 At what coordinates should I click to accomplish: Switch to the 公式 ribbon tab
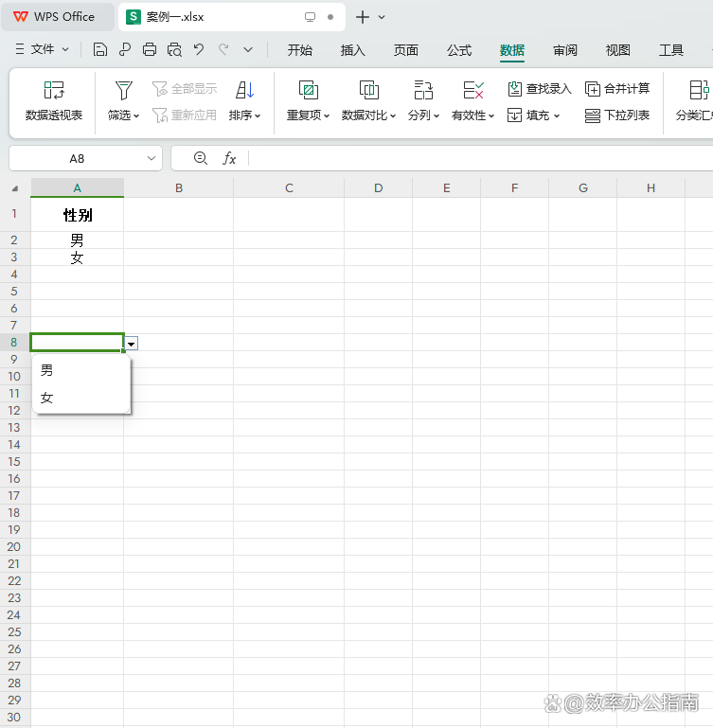pyautogui.click(x=459, y=50)
